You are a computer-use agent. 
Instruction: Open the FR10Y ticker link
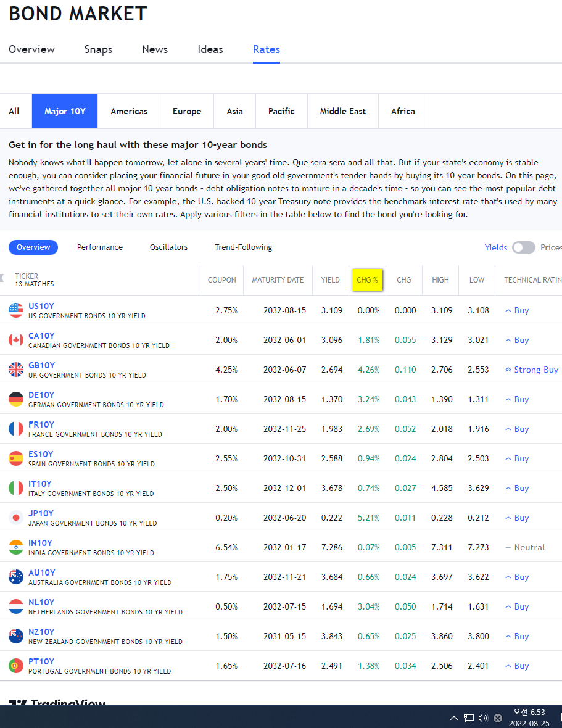pos(41,424)
